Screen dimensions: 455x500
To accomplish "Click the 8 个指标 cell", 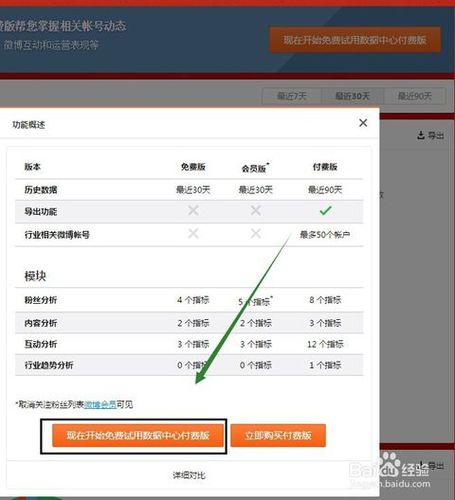I will click(325, 300).
